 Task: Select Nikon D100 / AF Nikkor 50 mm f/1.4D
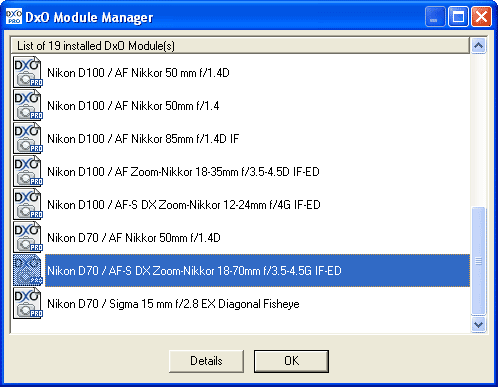pos(138,73)
